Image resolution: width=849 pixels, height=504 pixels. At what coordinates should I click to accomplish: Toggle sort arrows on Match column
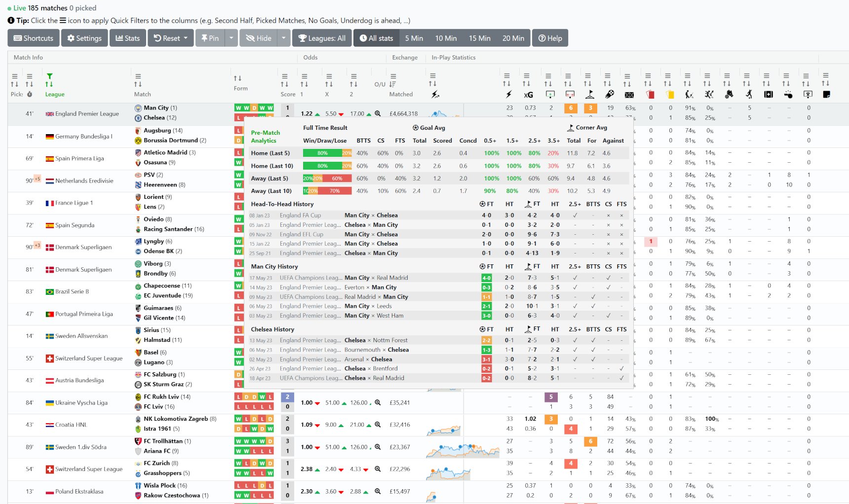[x=138, y=84]
